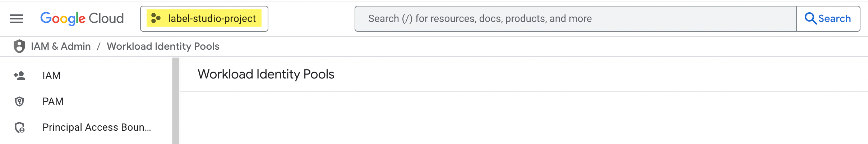The image size is (868, 144).
Task: Click the hexagon project icon in selector
Action: click(x=156, y=18)
